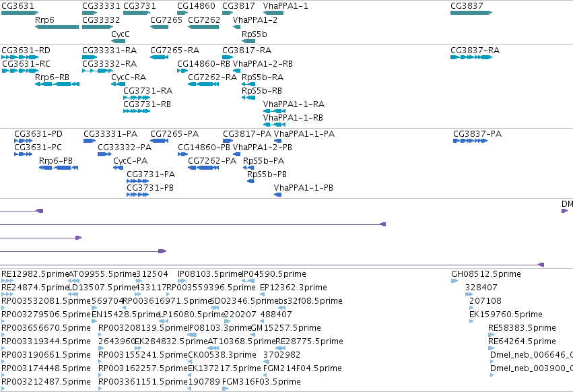Open the CG3817-RA transcript
Viewport: 573px width, 392px height.
pyautogui.click(x=228, y=57)
